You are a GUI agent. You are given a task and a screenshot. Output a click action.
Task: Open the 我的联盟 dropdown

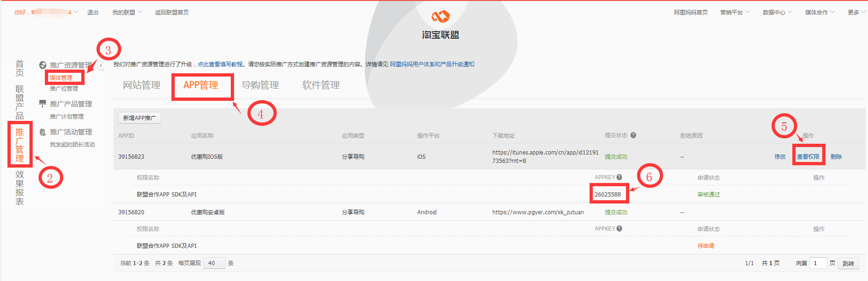click(127, 12)
